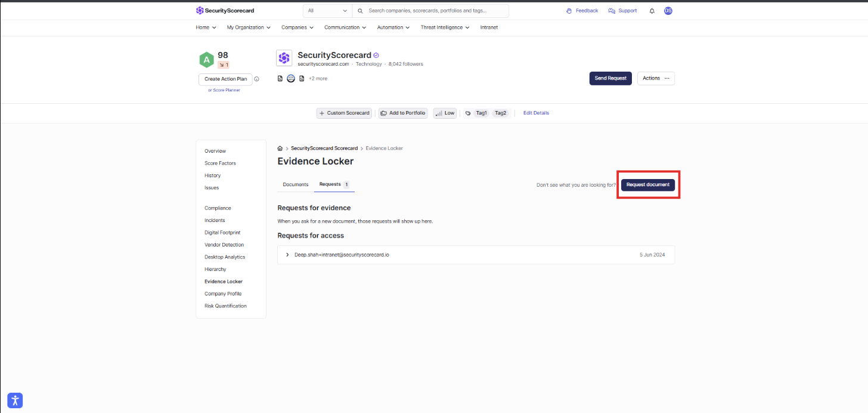Viewport: 868px width, 413px height.
Task: Open Vendor Detection in the sidebar
Action: (224, 245)
